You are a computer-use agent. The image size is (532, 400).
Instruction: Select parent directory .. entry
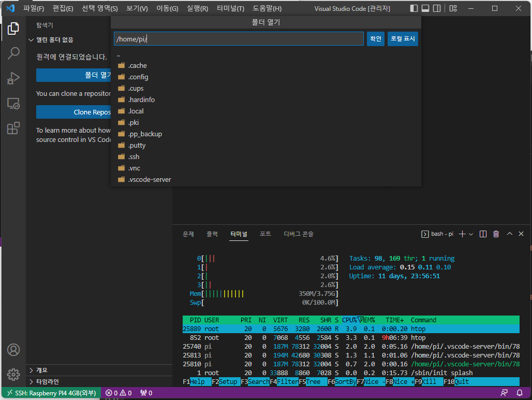pos(266,54)
